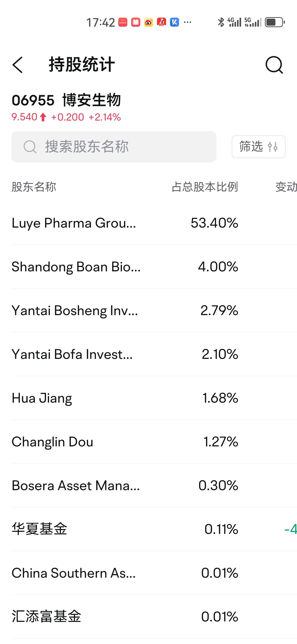
Task: Open search with the top-right magnifier icon
Action: [x=274, y=65]
